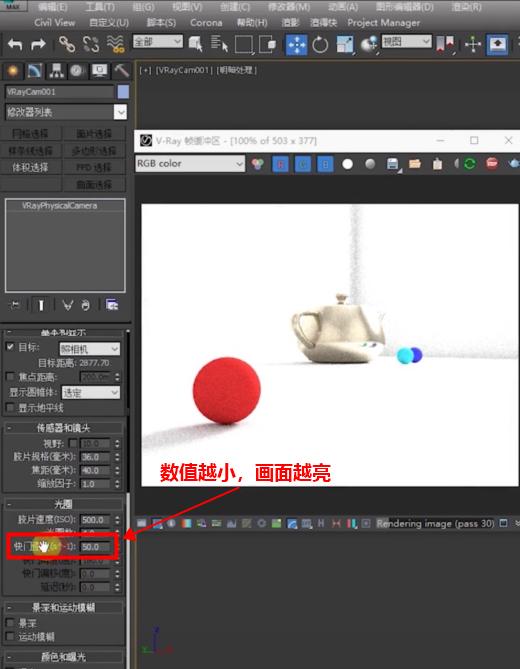This screenshot has height=669, width=520.
Task: Click the 体积选择 modifier button
Action: tap(32, 167)
